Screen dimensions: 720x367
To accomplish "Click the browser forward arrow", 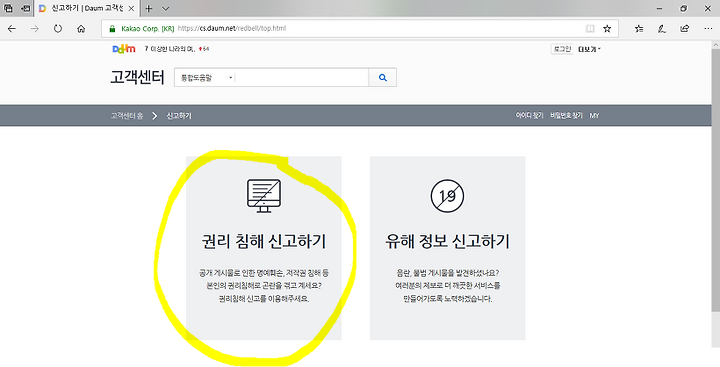I will click(35, 28).
